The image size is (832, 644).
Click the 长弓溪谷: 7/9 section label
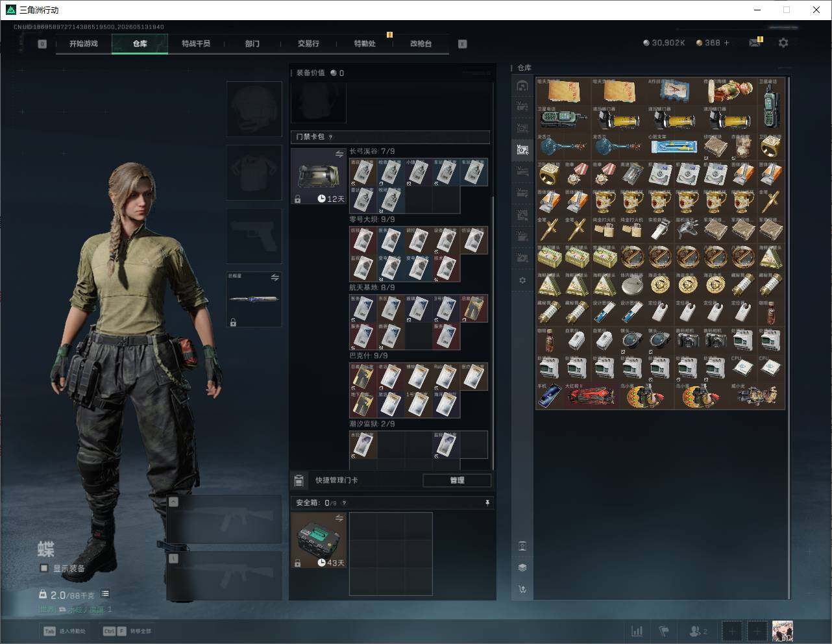pyautogui.click(x=372, y=151)
